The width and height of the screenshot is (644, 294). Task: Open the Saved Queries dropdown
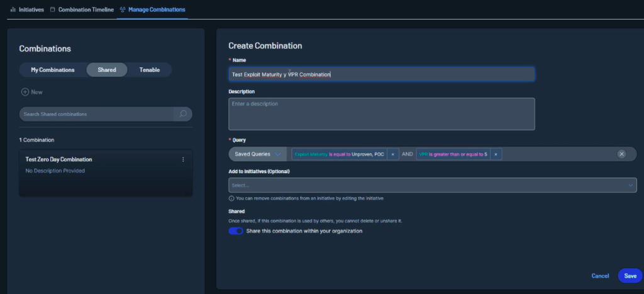point(257,154)
